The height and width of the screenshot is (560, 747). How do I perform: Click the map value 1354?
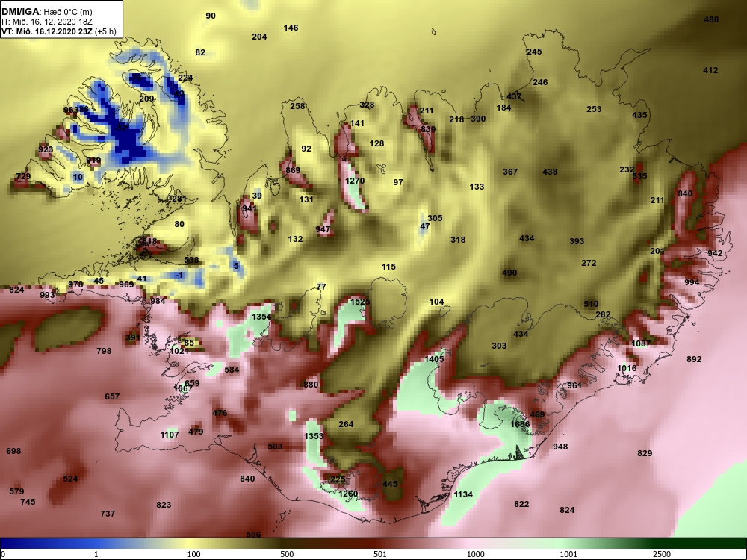tap(261, 317)
